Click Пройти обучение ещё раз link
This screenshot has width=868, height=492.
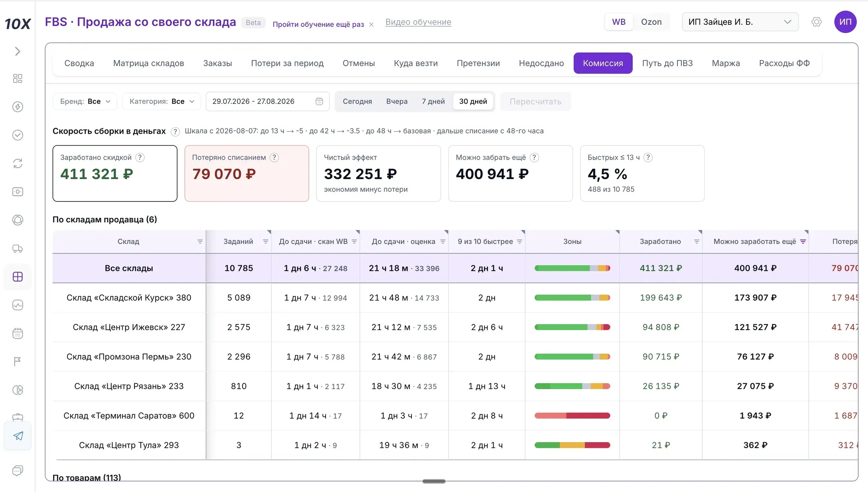pos(318,24)
